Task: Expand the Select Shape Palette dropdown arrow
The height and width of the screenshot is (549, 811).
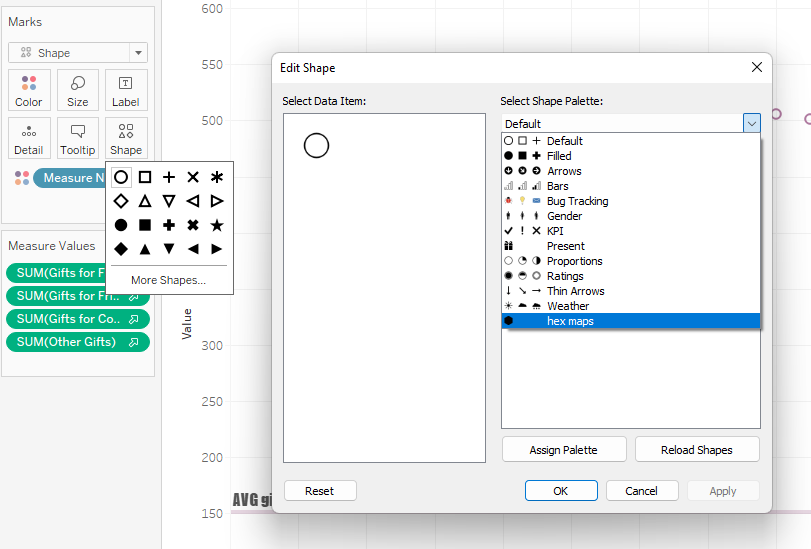Action: pos(751,123)
